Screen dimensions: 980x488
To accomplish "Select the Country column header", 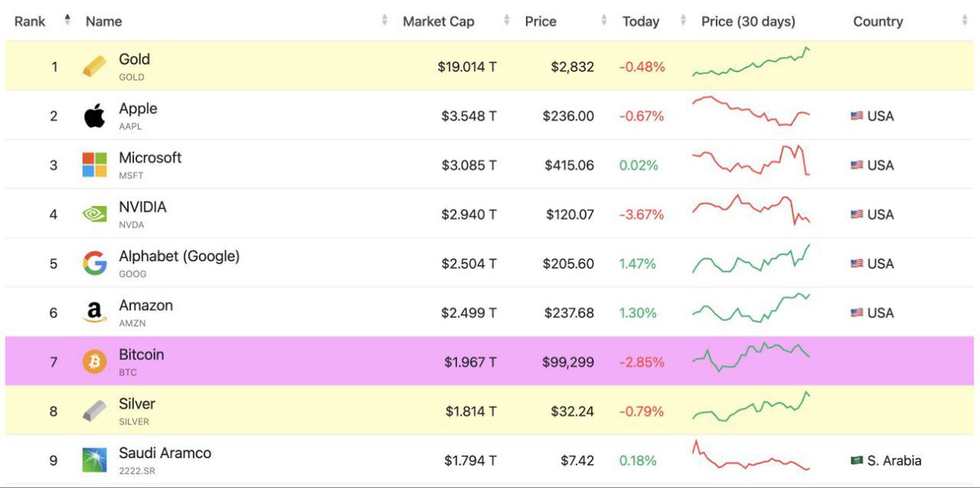I will tap(878, 21).
